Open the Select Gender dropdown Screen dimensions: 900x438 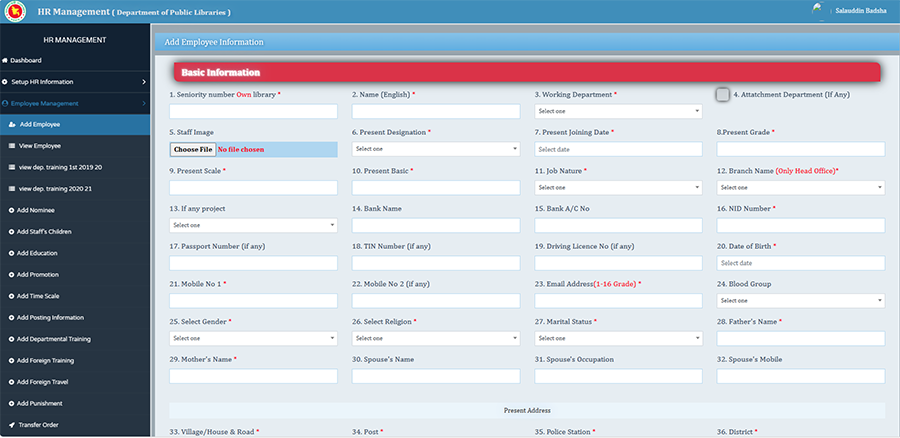pyautogui.click(x=253, y=339)
